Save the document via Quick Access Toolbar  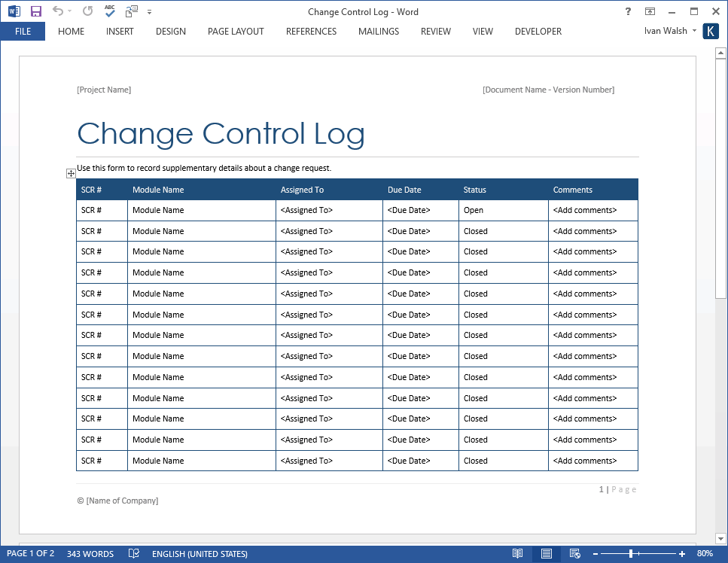click(x=35, y=11)
